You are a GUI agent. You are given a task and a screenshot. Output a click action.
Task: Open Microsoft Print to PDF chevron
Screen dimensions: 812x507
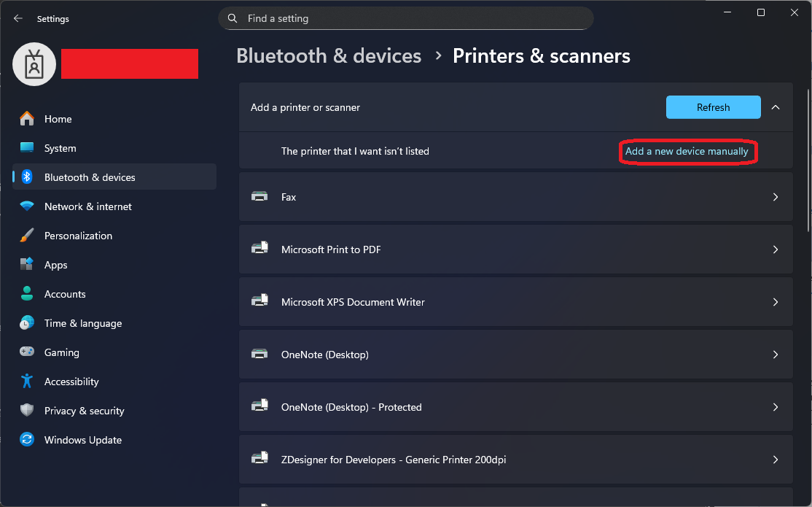click(776, 249)
